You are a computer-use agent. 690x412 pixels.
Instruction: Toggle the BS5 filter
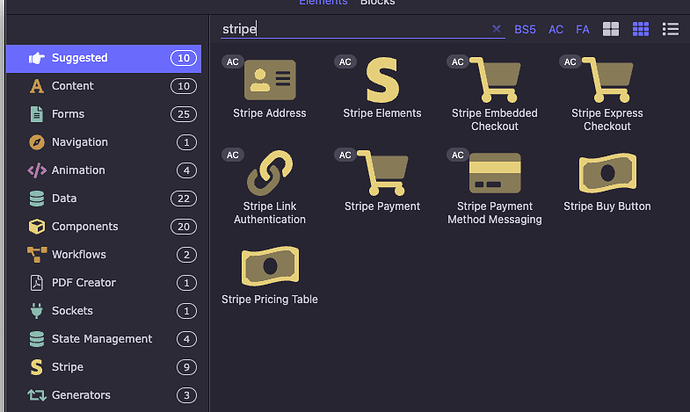(525, 29)
